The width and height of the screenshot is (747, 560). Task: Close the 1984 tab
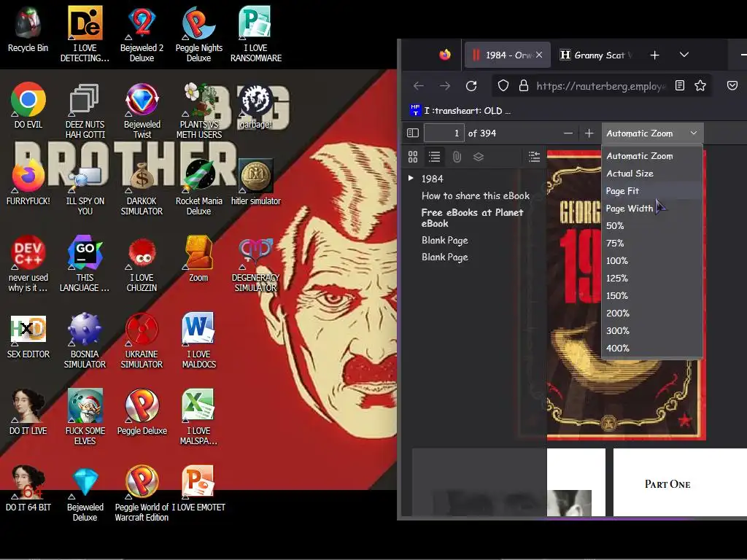pos(539,55)
